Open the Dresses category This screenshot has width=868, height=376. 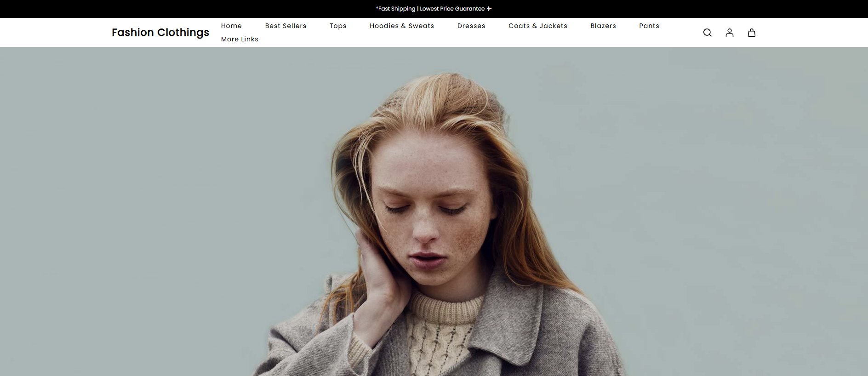coord(471,26)
